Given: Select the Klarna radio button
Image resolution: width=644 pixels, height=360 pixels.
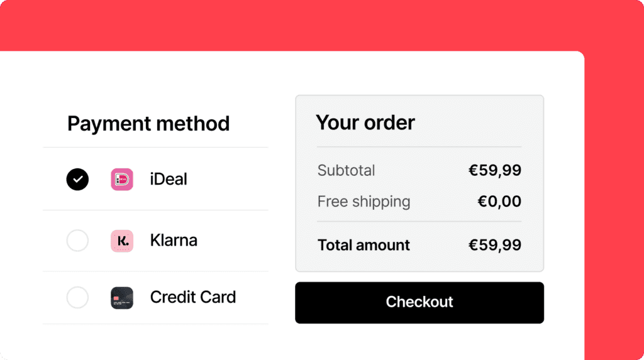Looking at the screenshot, I should pos(77,241).
